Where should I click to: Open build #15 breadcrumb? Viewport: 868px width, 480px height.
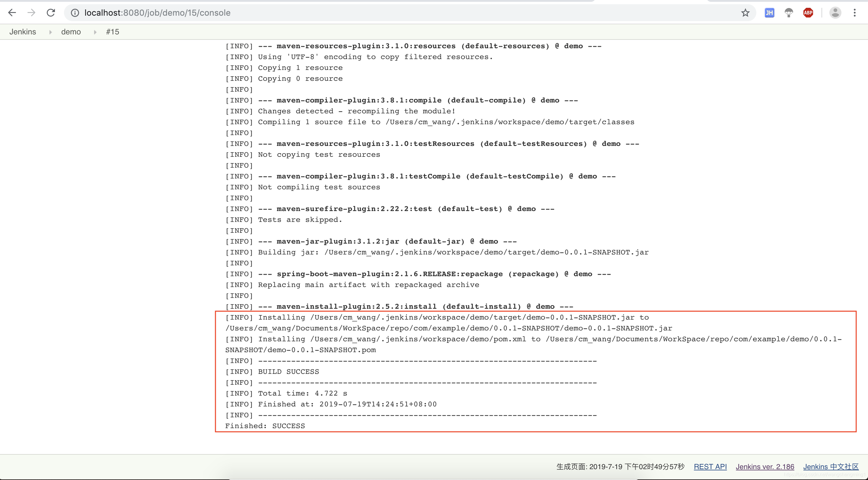[x=113, y=32]
